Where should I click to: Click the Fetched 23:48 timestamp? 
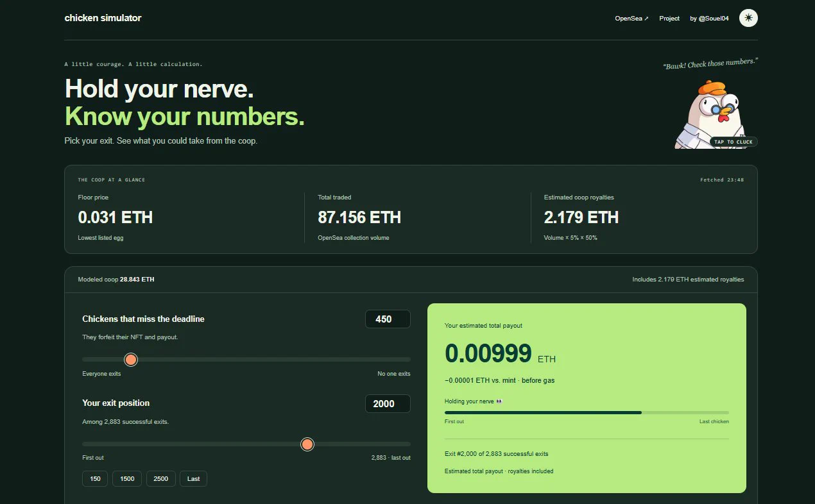click(722, 180)
